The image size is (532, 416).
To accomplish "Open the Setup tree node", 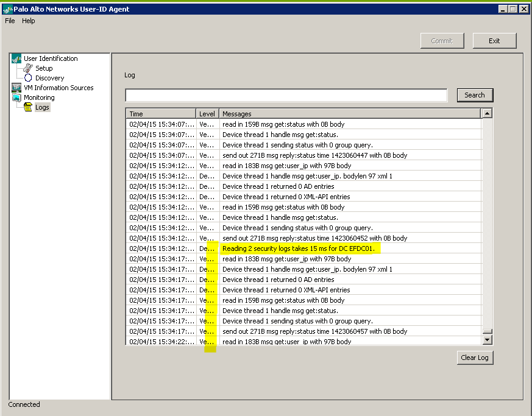I will pyautogui.click(x=44, y=68).
